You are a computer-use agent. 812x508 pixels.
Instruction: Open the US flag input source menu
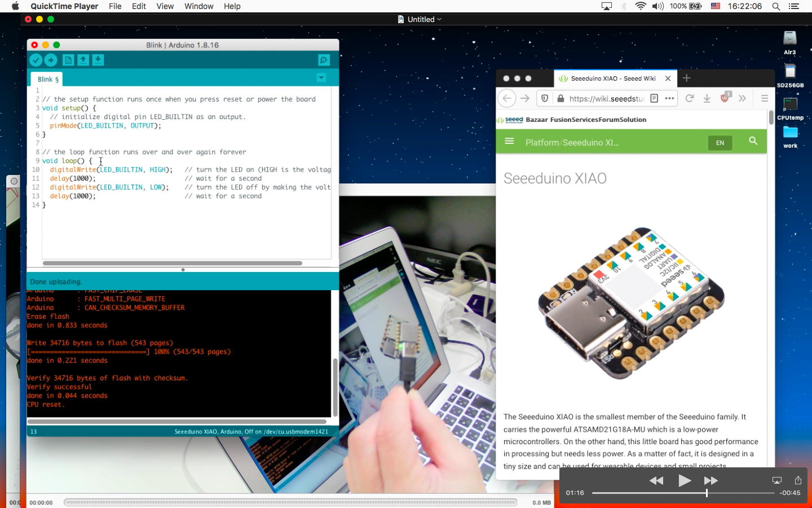coord(715,6)
